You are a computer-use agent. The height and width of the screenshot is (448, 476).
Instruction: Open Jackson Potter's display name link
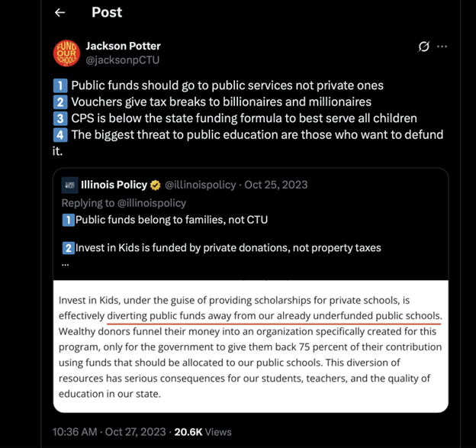123,46
